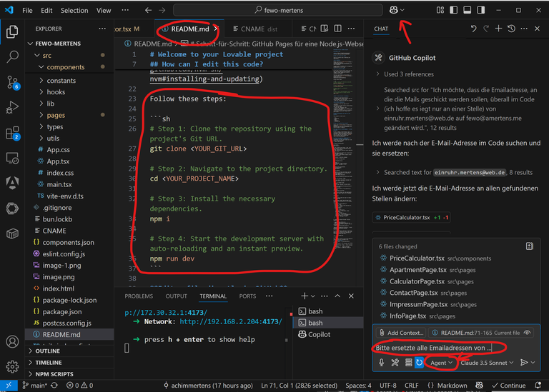
Task: View all changed files in diff editor
Action: tap(530, 246)
